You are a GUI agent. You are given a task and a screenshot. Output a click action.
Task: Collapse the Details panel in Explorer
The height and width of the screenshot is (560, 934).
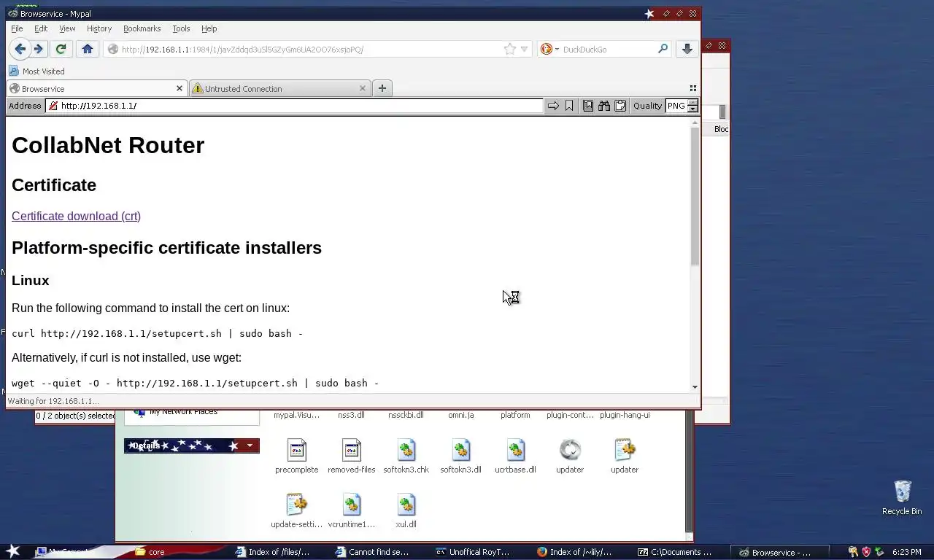pos(250,446)
